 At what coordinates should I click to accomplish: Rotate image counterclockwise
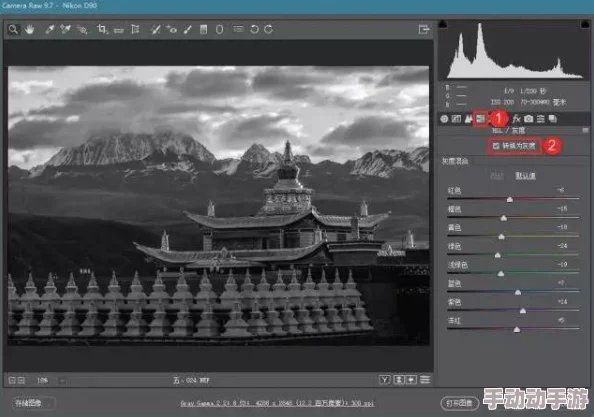[x=254, y=29]
